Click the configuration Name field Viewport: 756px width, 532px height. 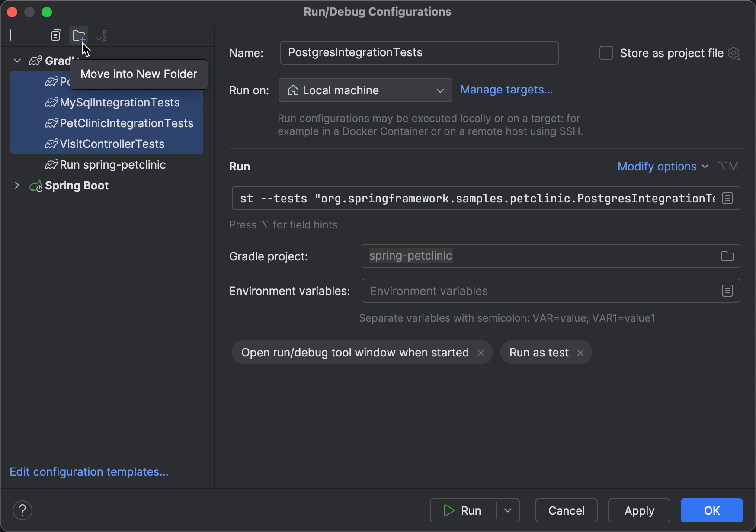[x=419, y=53]
